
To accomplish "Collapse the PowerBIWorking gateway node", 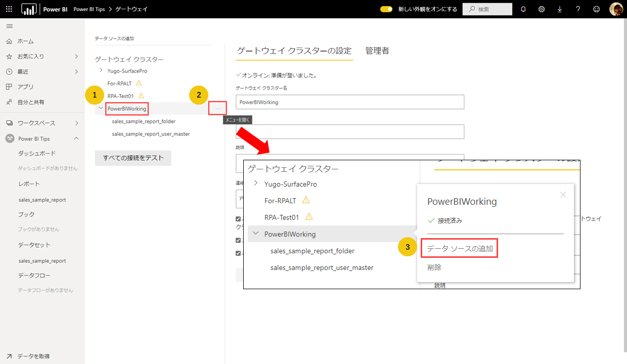I will click(101, 108).
